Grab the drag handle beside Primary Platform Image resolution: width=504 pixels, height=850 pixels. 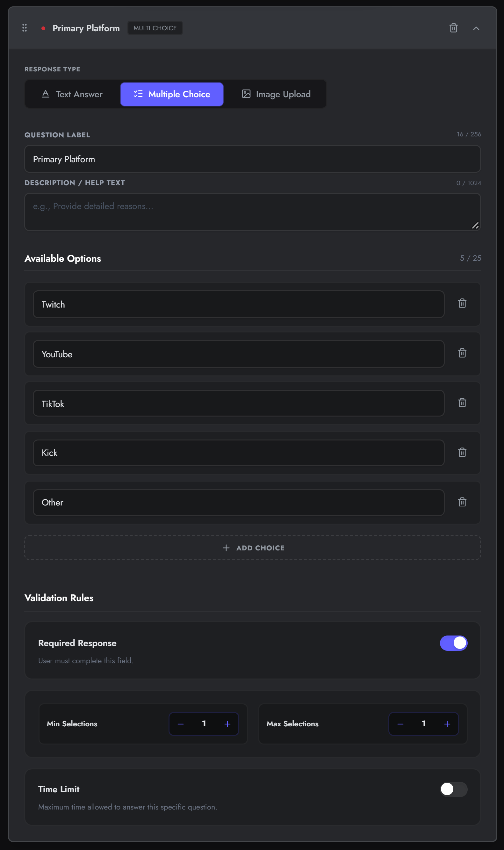tap(25, 28)
